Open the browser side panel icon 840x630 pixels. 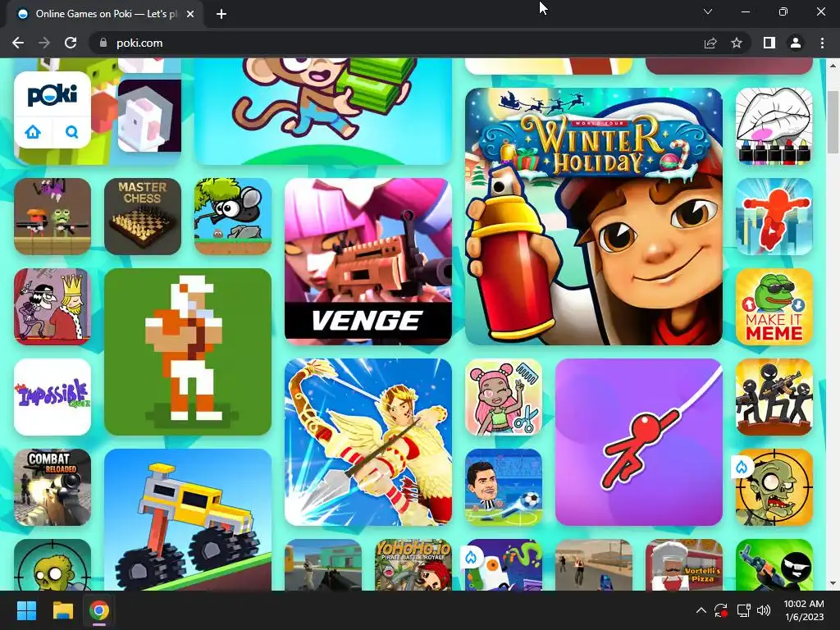[769, 43]
